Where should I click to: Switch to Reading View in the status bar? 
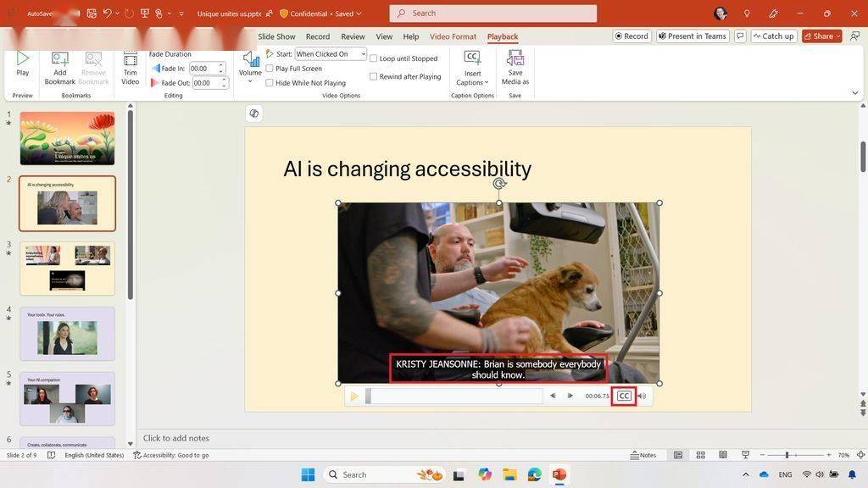723,455
